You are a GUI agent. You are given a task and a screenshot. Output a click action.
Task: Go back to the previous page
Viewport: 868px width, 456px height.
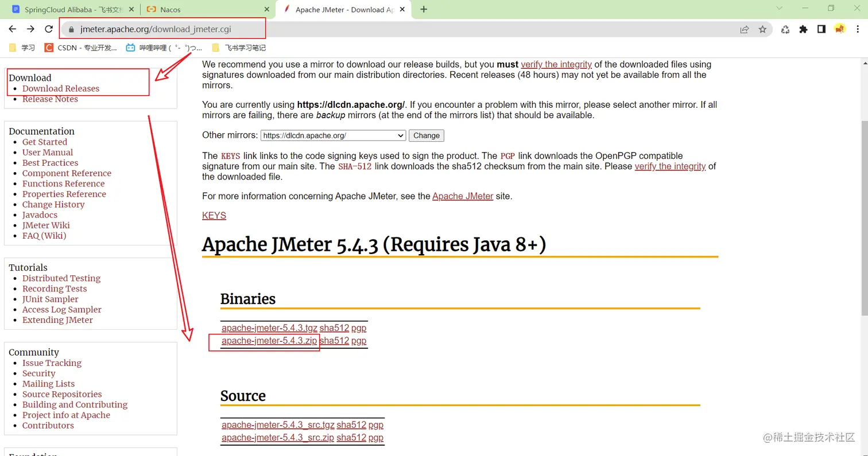point(13,29)
